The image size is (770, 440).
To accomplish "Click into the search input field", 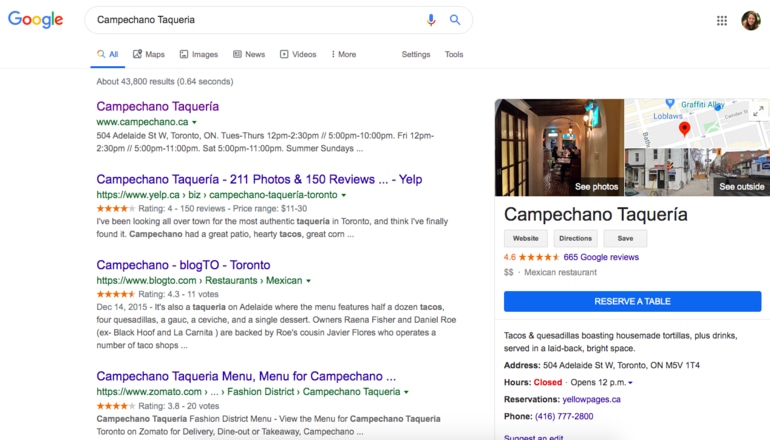I will tap(255, 20).
